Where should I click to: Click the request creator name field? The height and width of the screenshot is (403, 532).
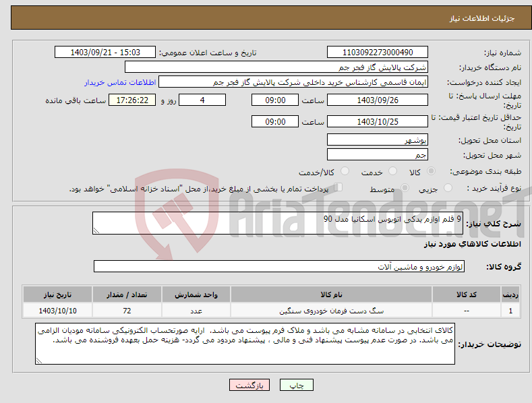(x=293, y=82)
